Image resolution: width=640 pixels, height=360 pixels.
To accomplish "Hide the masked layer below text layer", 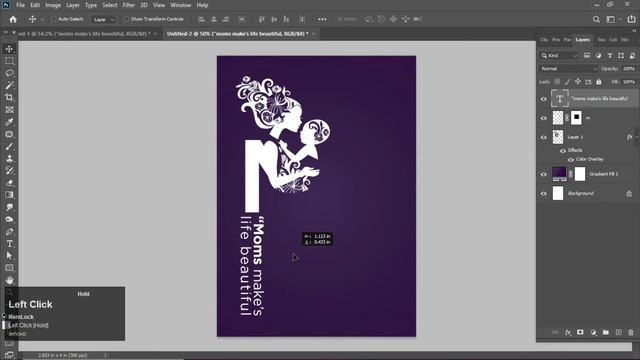I will (543, 118).
